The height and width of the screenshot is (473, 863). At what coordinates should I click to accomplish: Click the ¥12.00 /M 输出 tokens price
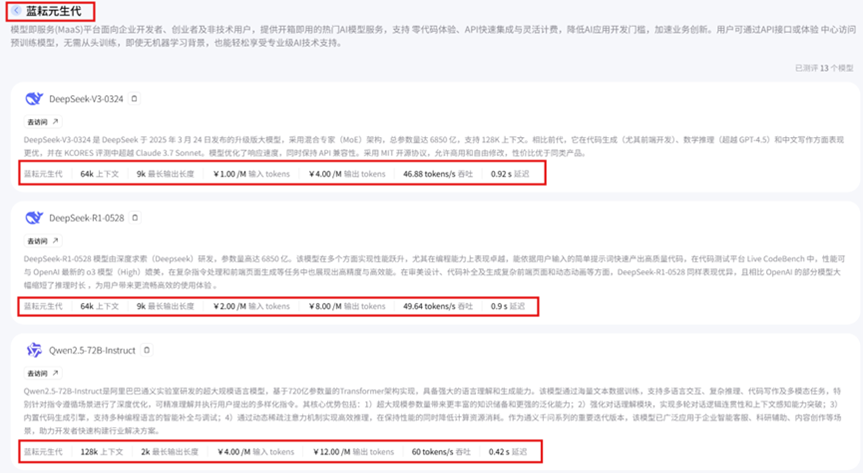click(354, 452)
